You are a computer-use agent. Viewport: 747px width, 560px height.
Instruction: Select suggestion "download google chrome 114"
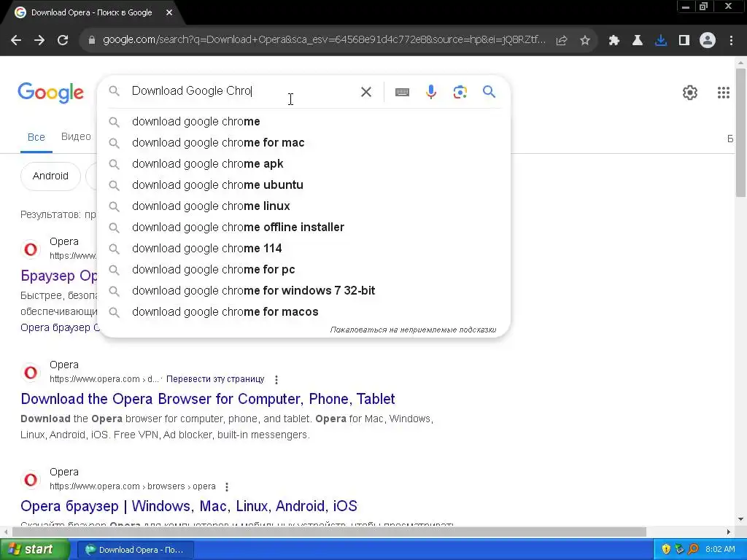[x=304, y=248]
